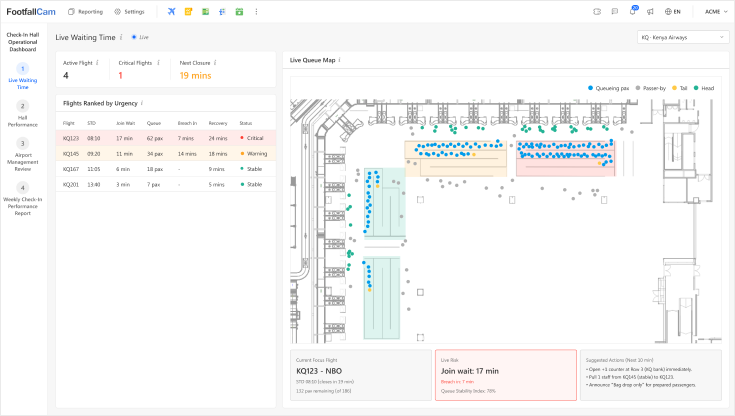Viewport: 735px width, 416px height.
Task: Open the three-dot more modules menu
Action: [x=256, y=12]
